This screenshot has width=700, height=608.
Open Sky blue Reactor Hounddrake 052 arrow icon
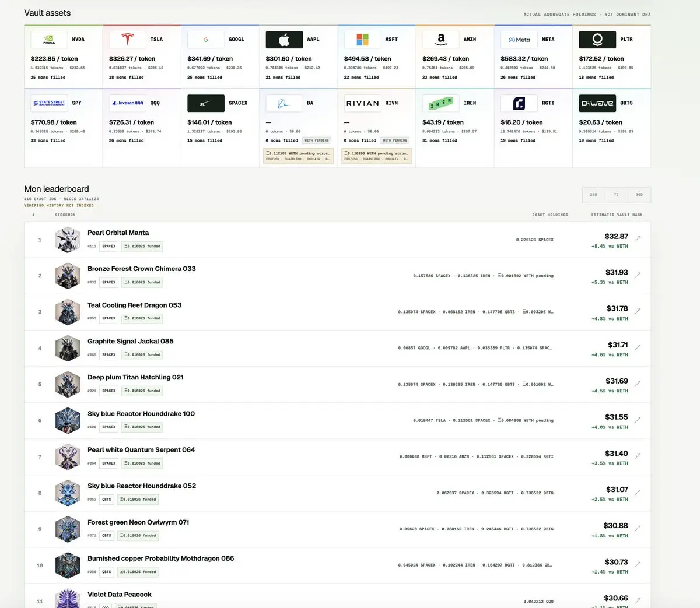pyautogui.click(x=638, y=492)
